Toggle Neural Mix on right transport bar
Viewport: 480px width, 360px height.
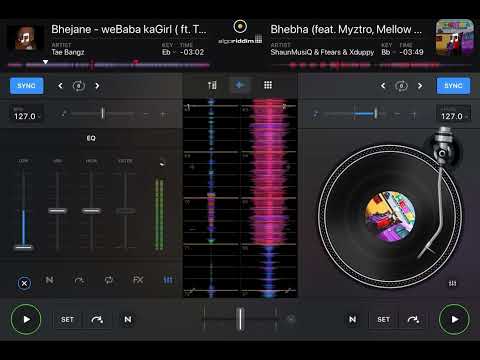point(352,319)
